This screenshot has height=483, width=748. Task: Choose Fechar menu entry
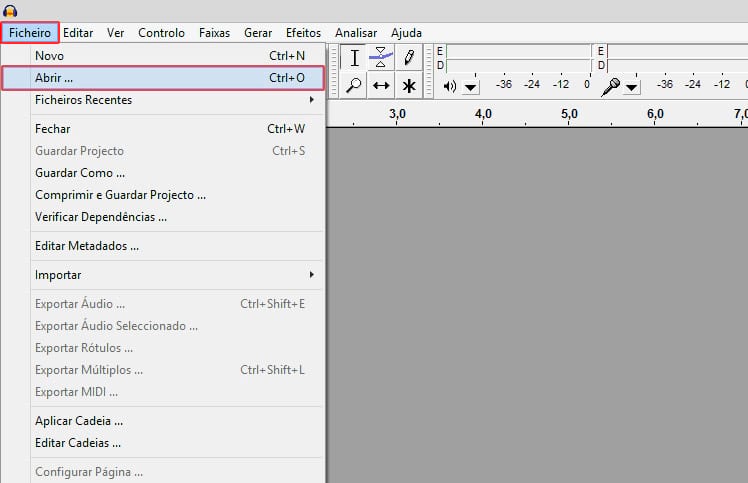point(163,129)
